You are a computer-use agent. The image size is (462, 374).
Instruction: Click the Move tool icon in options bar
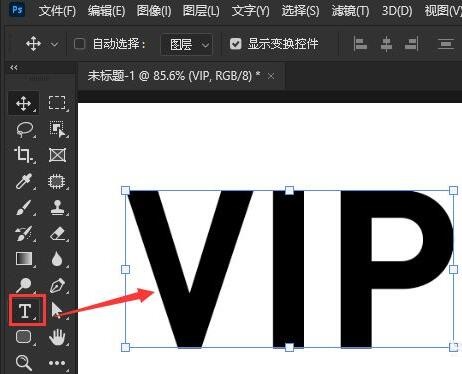[x=33, y=44]
